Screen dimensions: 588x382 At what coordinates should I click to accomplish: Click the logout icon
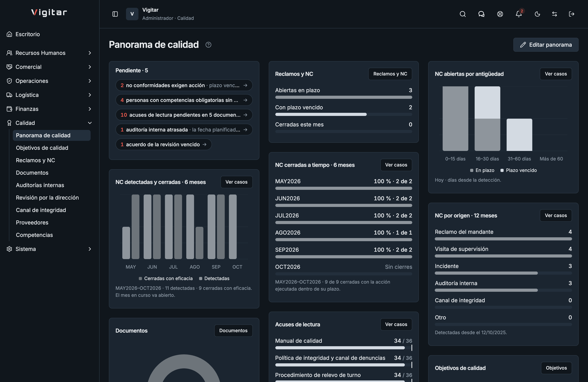pos(571,14)
